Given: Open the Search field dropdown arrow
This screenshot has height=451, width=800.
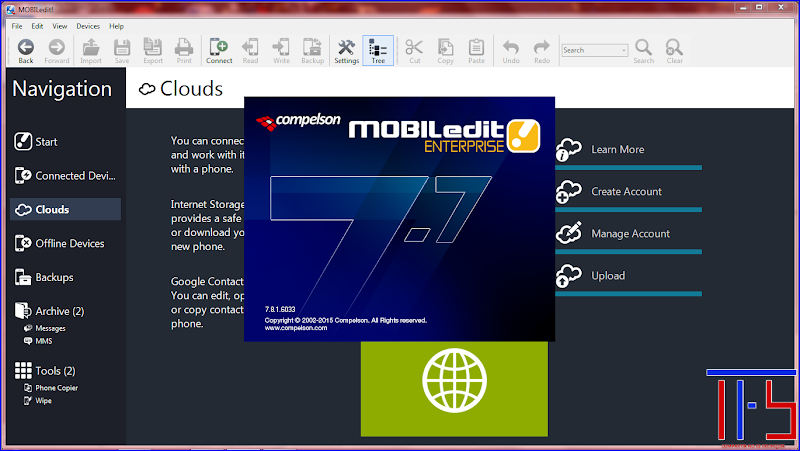Looking at the screenshot, I should coord(624,50).
